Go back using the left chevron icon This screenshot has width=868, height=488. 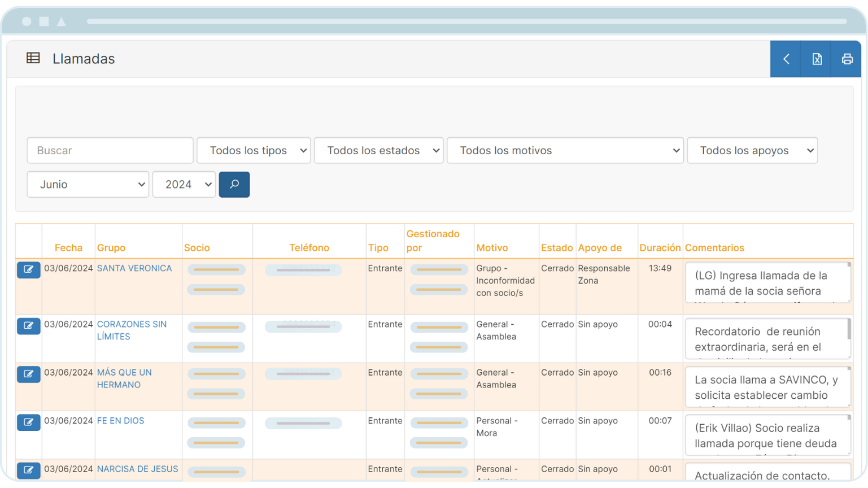click(x=785, y=59)
